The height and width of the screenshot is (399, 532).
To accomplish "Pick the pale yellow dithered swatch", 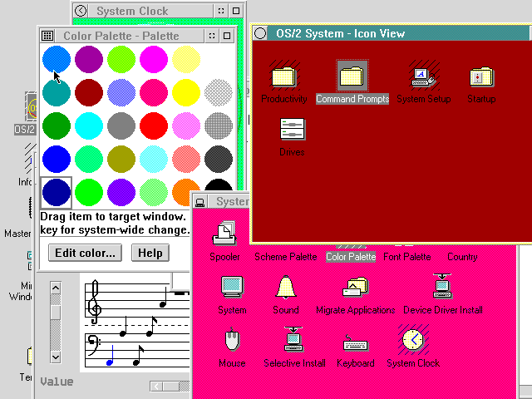I will [186, 59].
